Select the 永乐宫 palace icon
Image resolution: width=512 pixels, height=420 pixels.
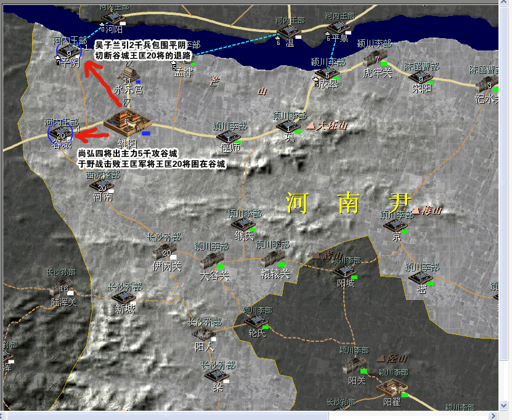point(129,75)
